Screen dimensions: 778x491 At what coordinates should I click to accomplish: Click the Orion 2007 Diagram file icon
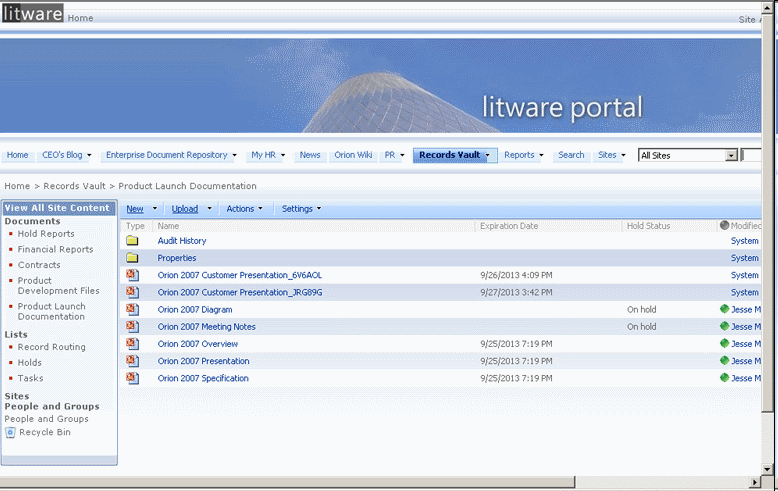[x=133, y=310]
